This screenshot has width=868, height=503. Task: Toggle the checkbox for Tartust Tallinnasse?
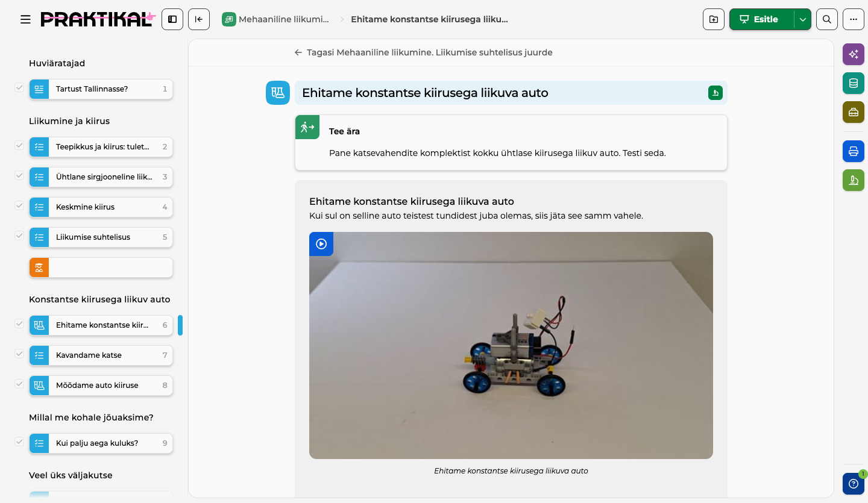point(19,88)
